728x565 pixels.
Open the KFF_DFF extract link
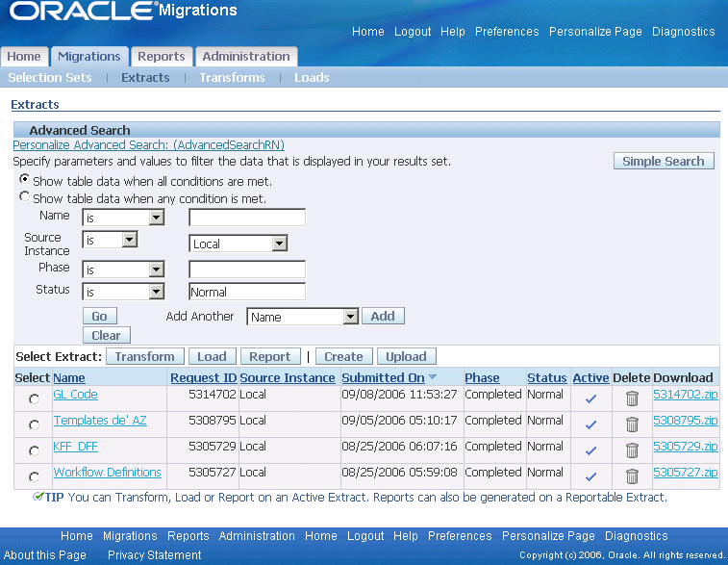pyautogui.click(x=75, y=447)
